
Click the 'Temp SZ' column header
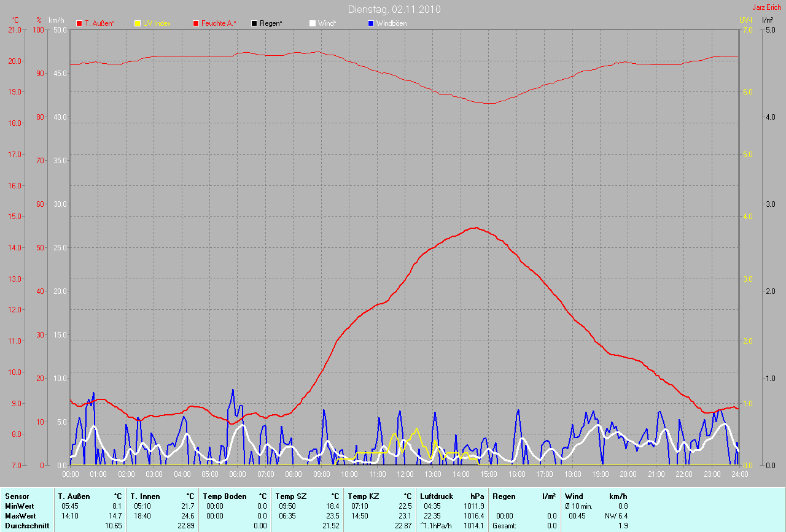290,496
